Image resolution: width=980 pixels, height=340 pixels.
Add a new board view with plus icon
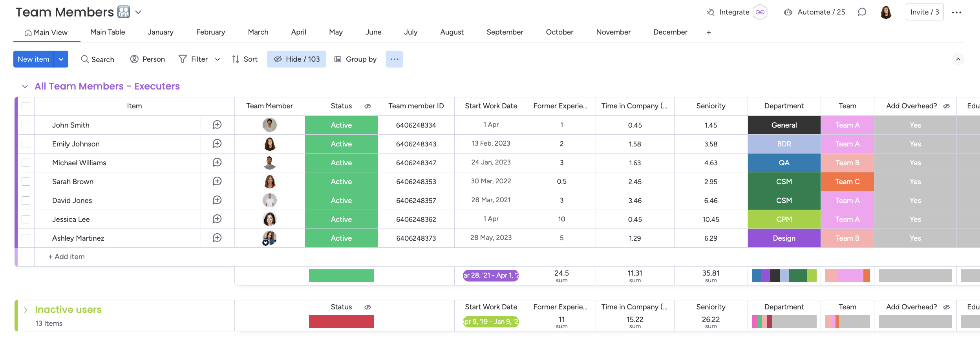pyautogui.click(x=709, y=33)
